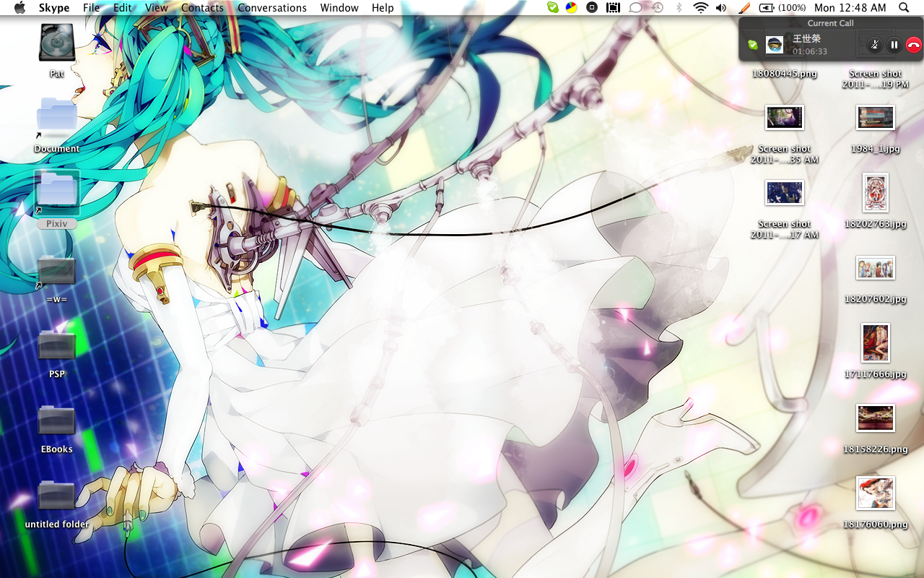Open the Skype application menu
The width and height of the screenshot is (924, 578).
click(54, 8)
